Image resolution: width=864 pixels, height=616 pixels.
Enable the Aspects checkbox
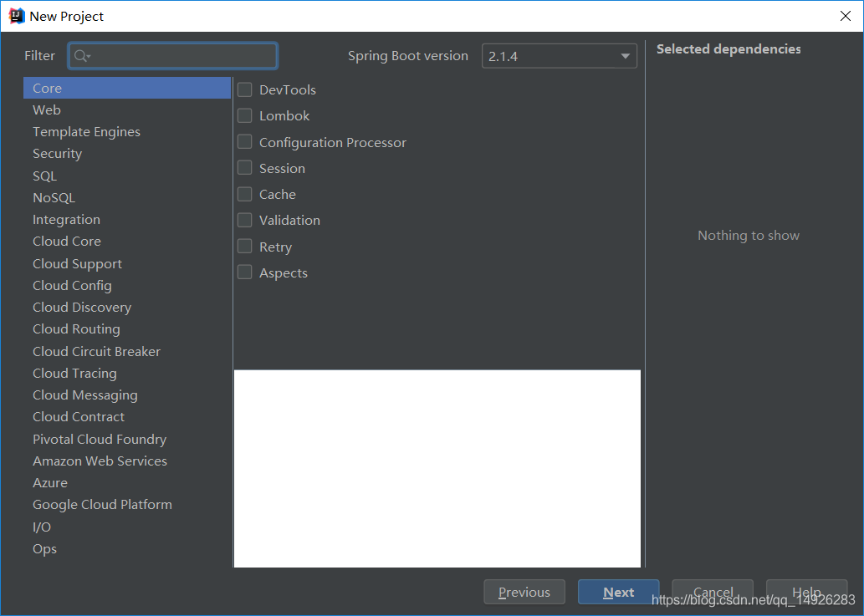click(245, 272)
